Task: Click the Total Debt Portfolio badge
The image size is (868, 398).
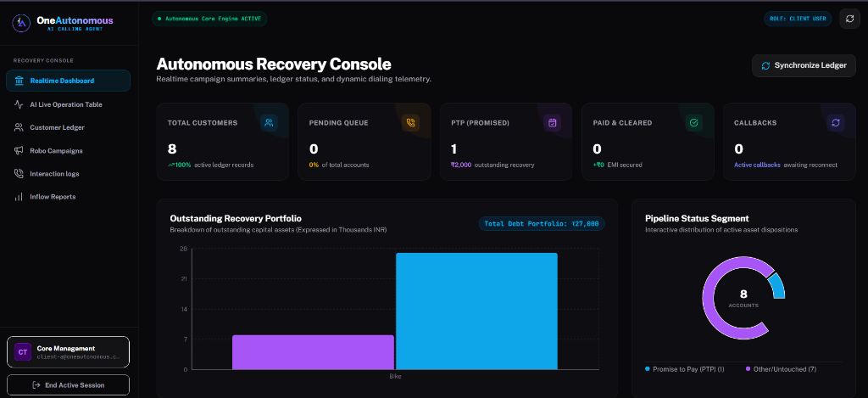Action: coord(542,224)
